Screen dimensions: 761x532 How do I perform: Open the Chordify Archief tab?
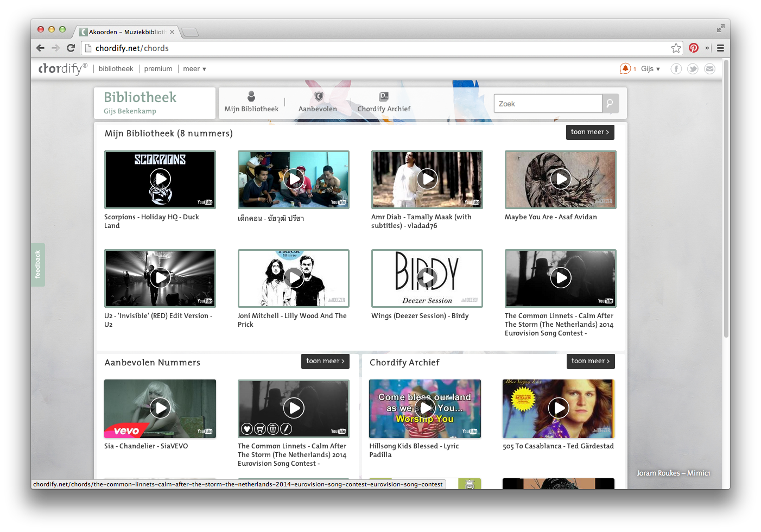(384, 102)
